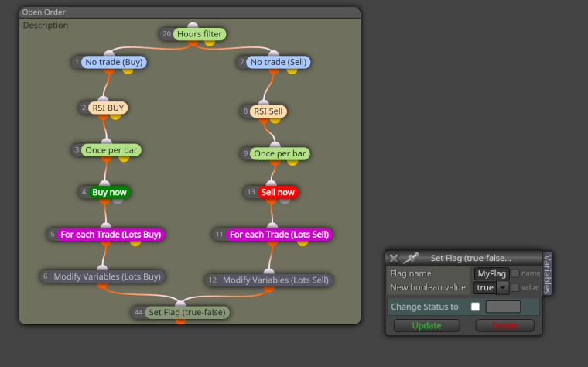This screenshot has height=367, width=588.
Task: Click orange output connector of Buy now
Action: 104,201
